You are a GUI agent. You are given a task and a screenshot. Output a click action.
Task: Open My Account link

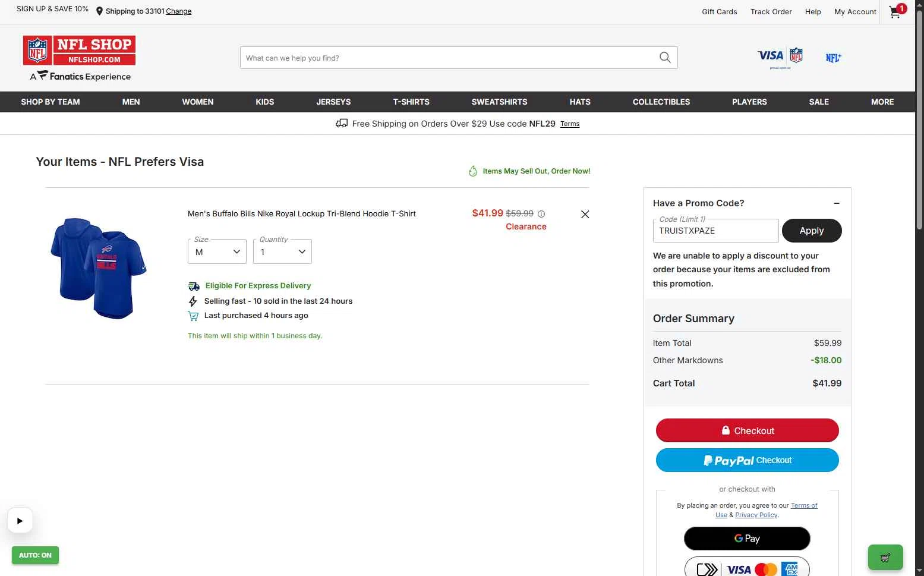(855, 11)
